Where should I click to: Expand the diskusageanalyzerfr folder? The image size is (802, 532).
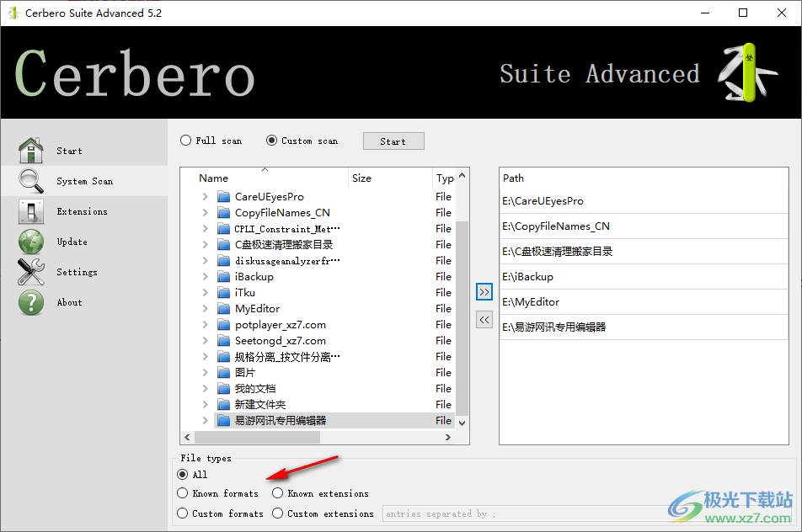(205, 261)
